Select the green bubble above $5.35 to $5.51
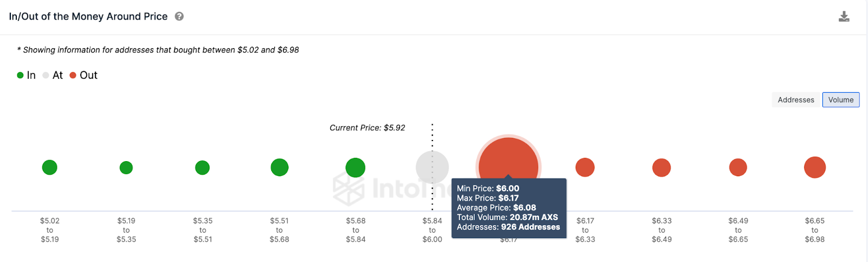 (202, 168)
